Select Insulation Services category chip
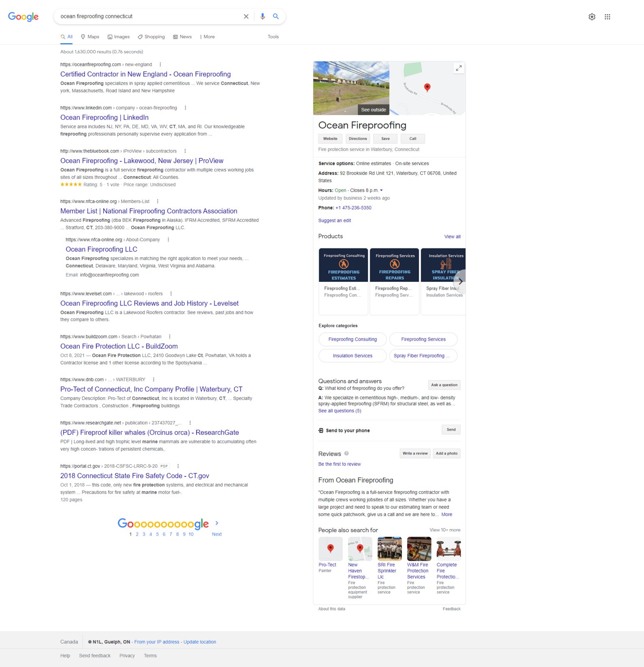Image resolution: width=644 pixels, height=667 pixels. coord(352,356)
